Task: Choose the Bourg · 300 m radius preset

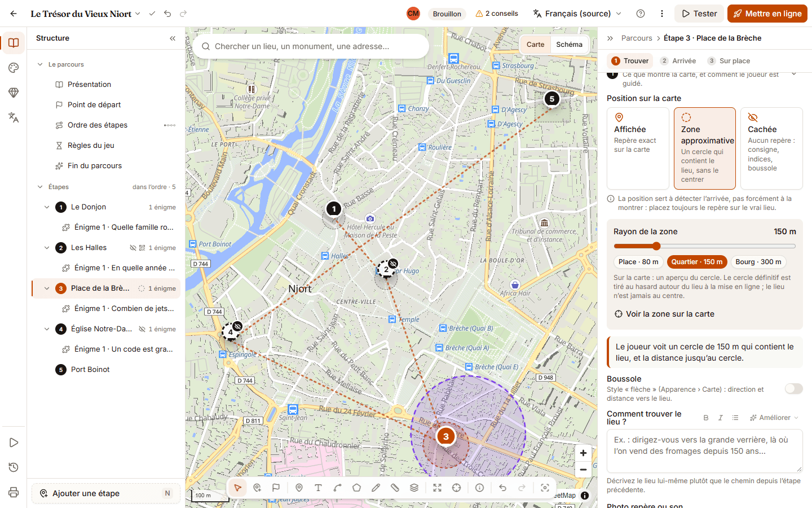Action: point(758,262)
